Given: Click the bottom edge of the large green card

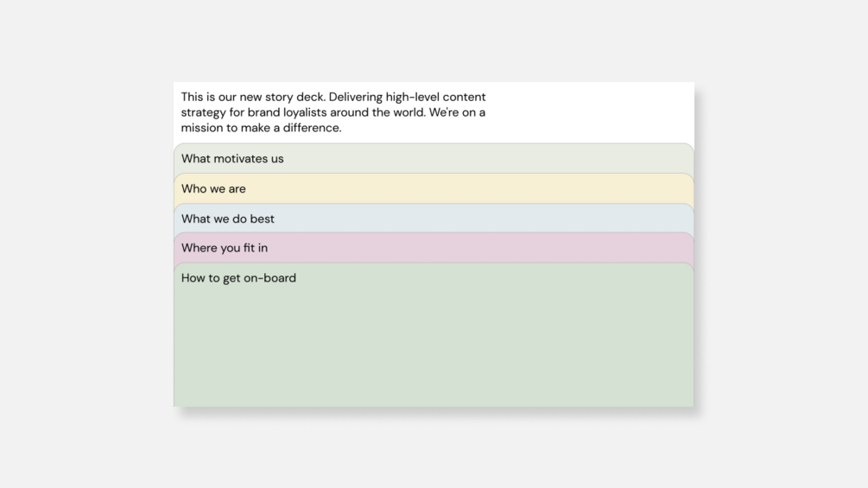Looking at the screenshot, I should (432, 403).
